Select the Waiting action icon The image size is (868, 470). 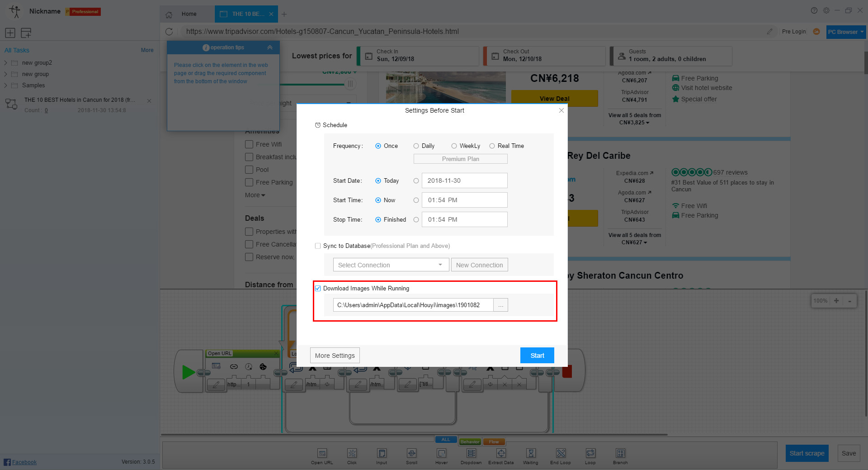coord(531,456)
